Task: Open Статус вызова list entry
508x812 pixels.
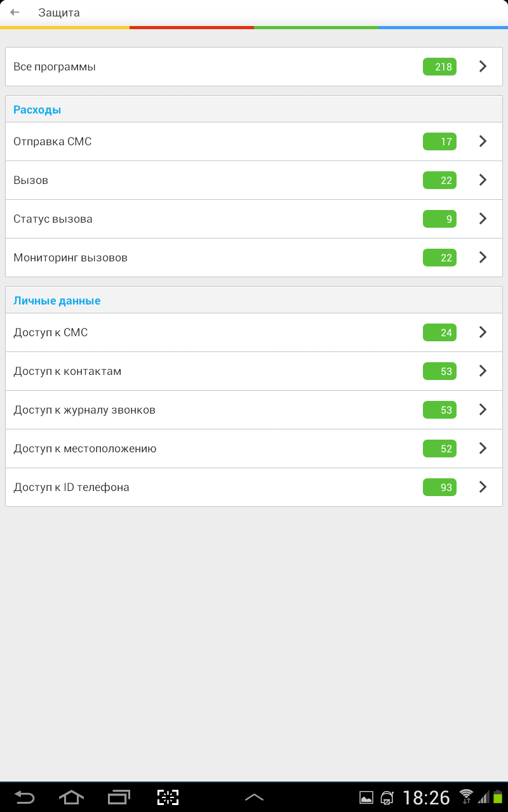Action: (x=254, y=219)
